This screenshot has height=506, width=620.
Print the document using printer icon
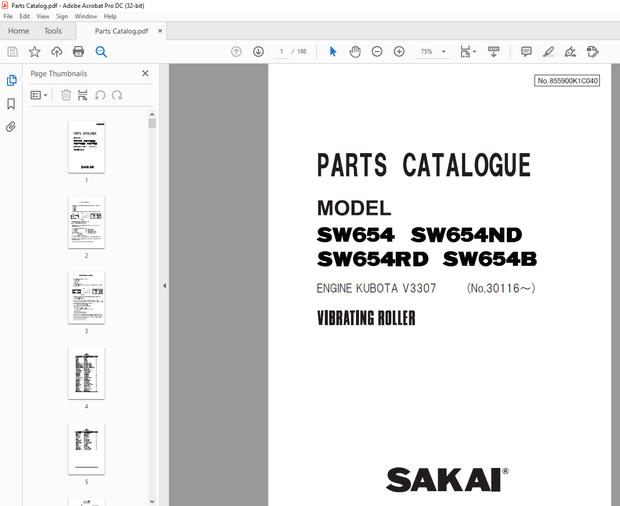(x=78, y=52)
